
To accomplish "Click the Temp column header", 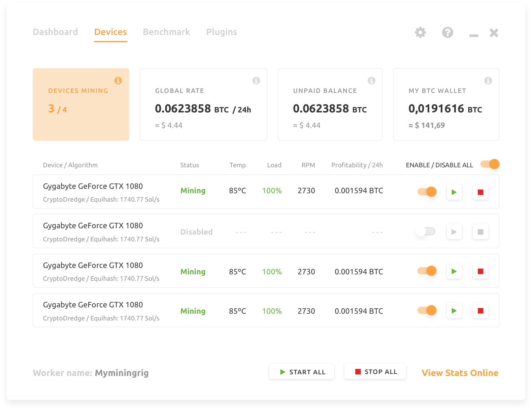I will click(238, 165).
